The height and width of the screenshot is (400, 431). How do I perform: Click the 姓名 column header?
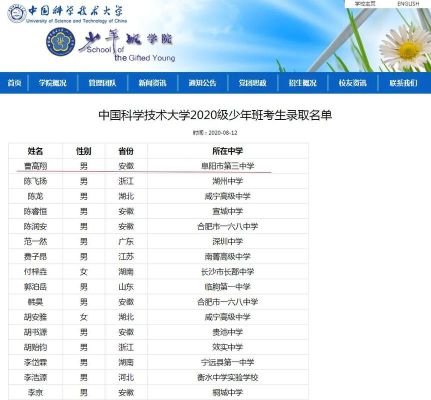[x=35, y=151]
